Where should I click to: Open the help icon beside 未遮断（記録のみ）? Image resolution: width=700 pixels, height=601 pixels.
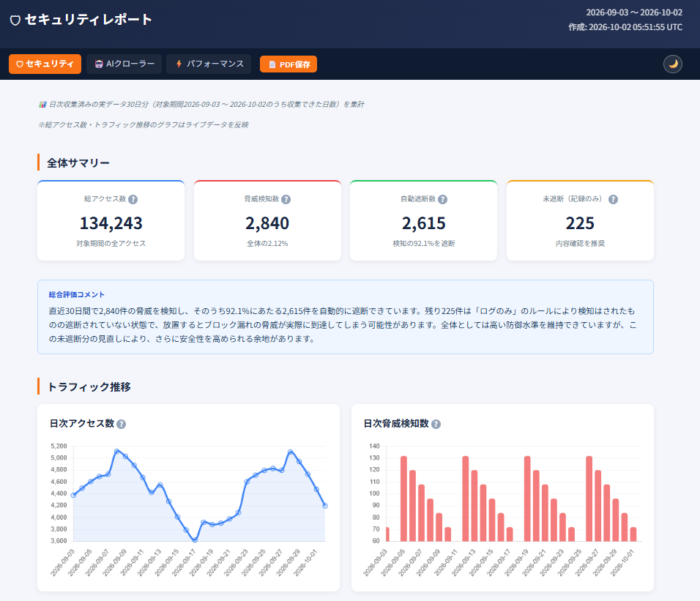coord(613,199)
